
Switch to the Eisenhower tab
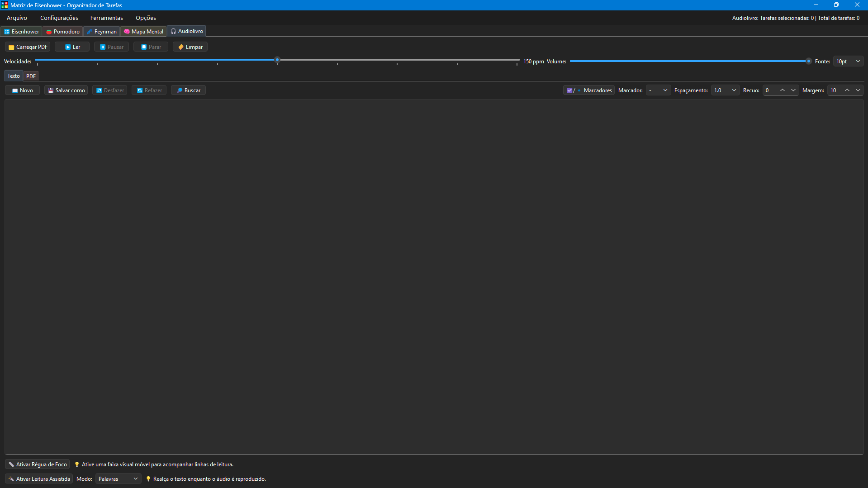coord(22,32)
